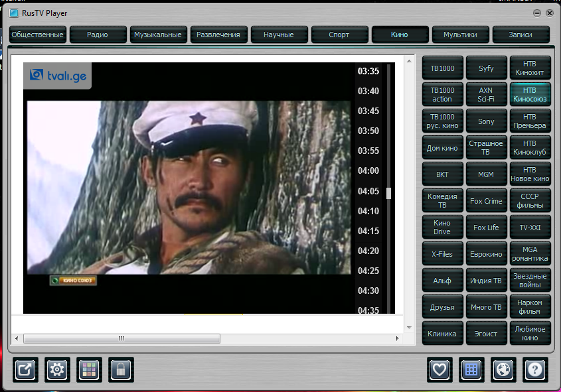Screen dimensions: 561x392
Task: Click the color palette grid icon
Action: (90, 369)
